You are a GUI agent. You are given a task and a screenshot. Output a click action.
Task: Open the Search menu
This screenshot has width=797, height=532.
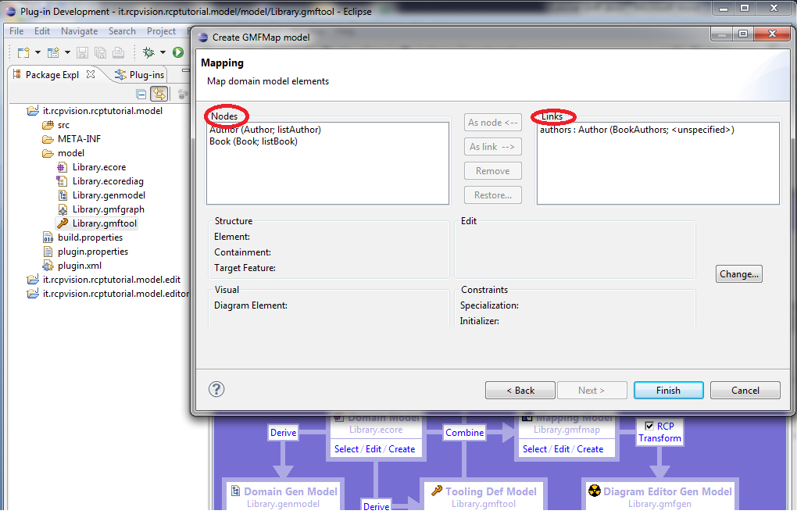point(122,31)
